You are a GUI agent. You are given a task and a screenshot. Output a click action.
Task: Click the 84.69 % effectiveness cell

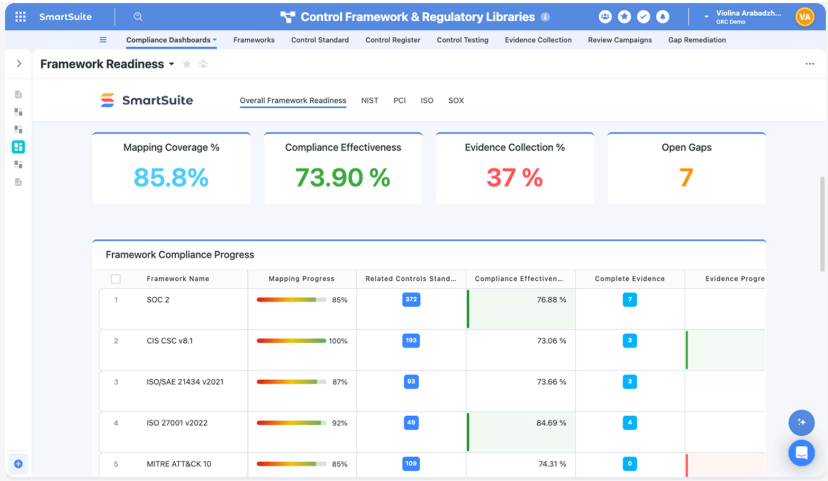(521, 432)
